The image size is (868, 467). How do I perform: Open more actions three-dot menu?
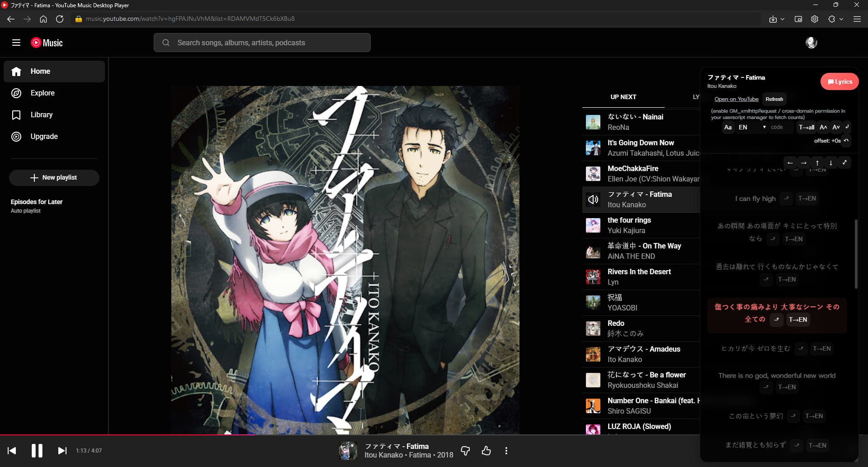pos(506,451)
